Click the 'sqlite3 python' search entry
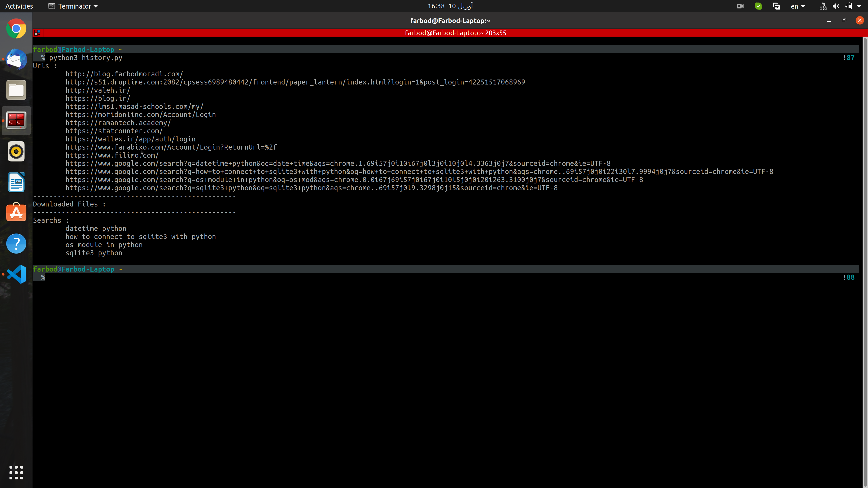868x488 pixels. (x=94, y=253)
